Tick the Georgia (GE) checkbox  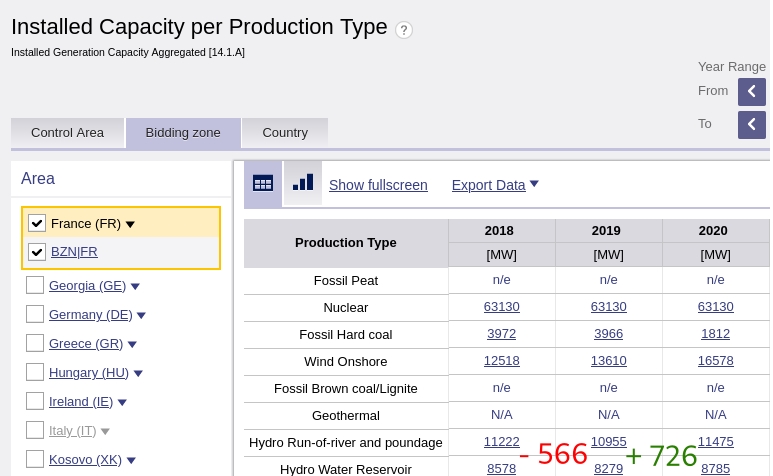click(x=35, y=285)
